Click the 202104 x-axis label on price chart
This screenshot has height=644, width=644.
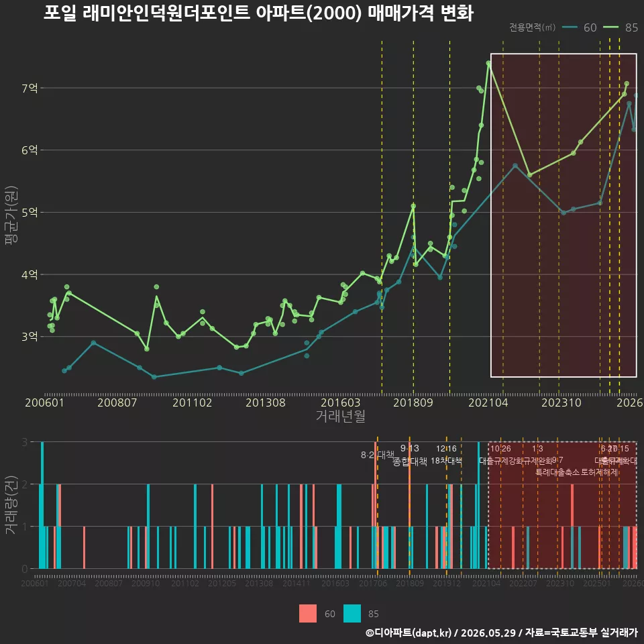(x=488, y=402)
